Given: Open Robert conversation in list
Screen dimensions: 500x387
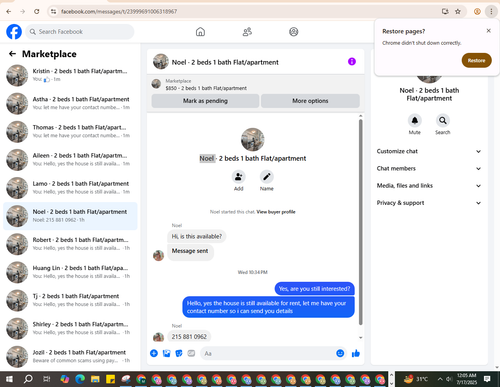Looking at the screenshot, I should point(70,244).
